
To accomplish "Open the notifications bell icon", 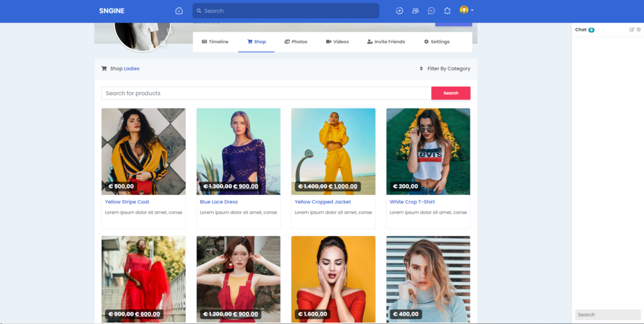I will (x=447, y=11).
